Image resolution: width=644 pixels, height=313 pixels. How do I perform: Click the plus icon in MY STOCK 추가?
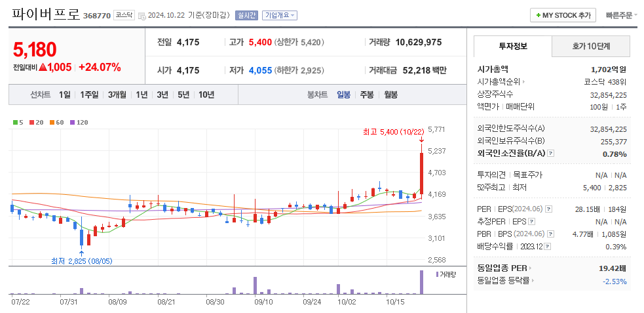point(538,16)
